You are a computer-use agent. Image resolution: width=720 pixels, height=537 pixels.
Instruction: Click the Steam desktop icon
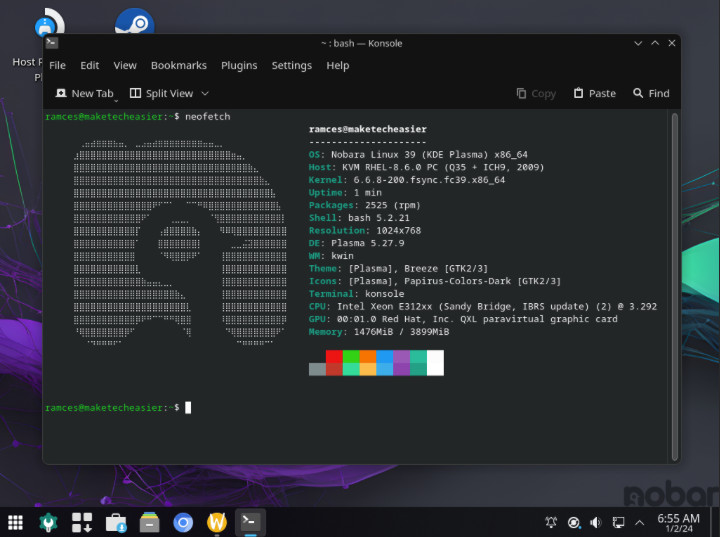pos(134,22)
